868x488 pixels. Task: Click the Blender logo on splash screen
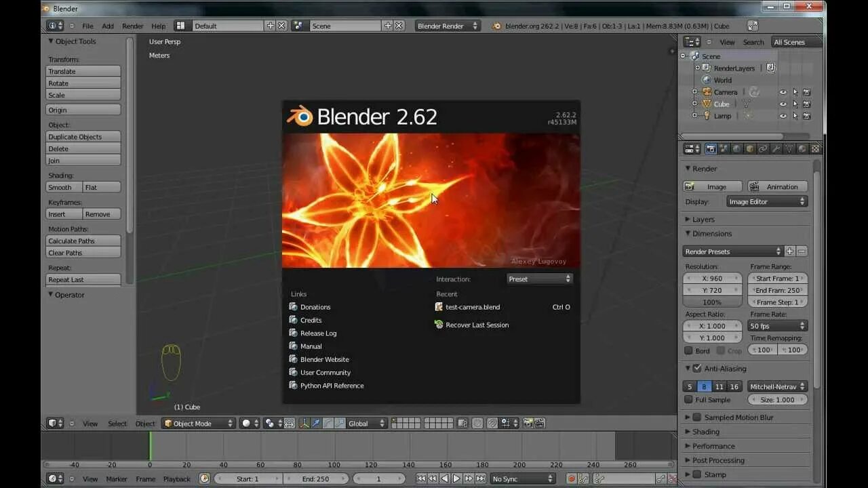pyautogui.click(x=299, y=116)
